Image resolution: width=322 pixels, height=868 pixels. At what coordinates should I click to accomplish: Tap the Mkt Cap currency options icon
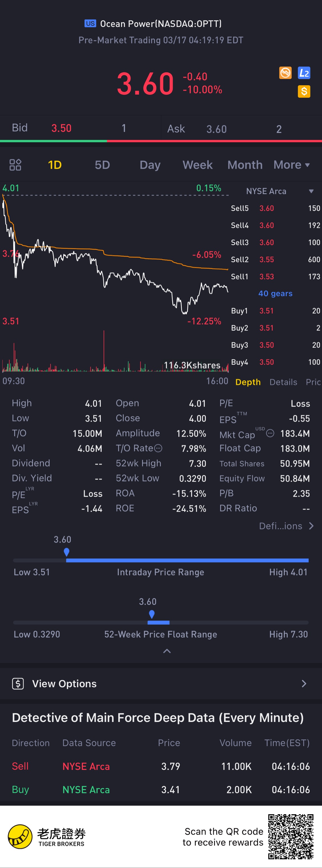270,433
